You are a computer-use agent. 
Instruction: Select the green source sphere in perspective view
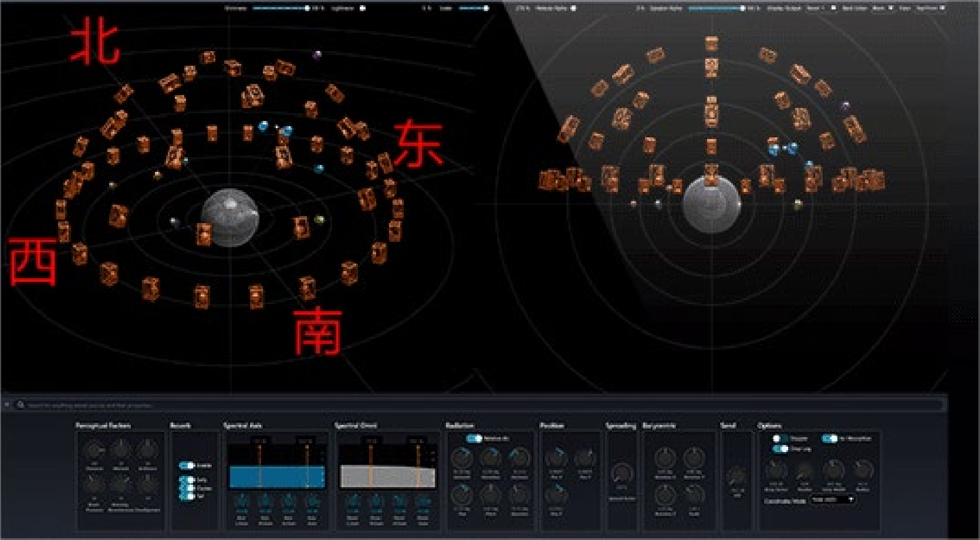coord(319,220)
